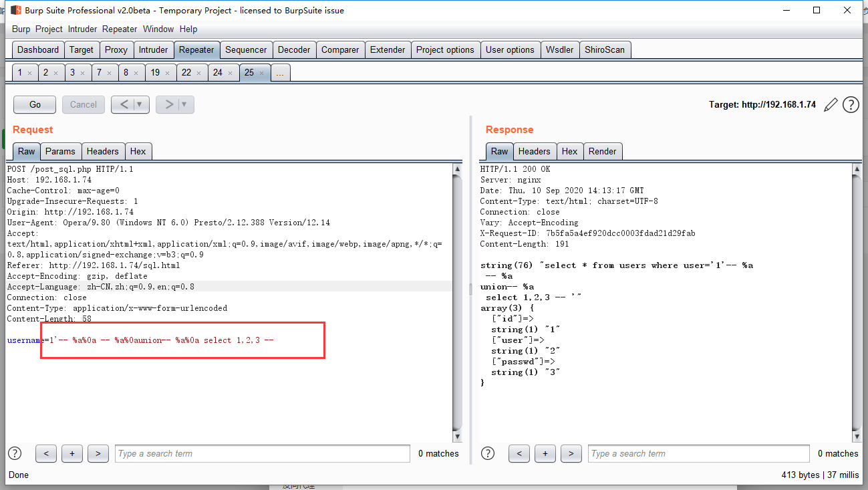Viewport: 868px width, 490px height.
Task: Switch to the Sequencer tab
Action: [x=246, y=49]
